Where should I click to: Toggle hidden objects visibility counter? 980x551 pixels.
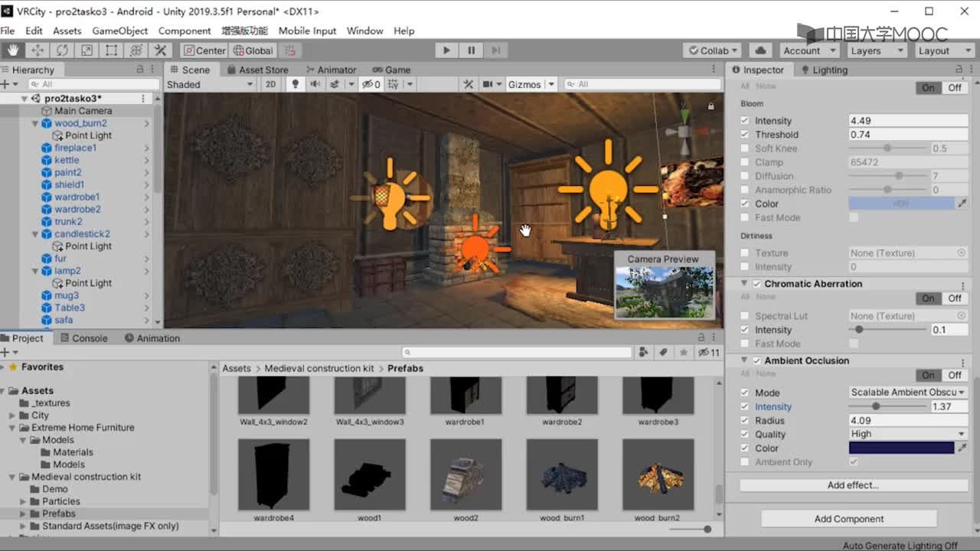pos(371,84)
